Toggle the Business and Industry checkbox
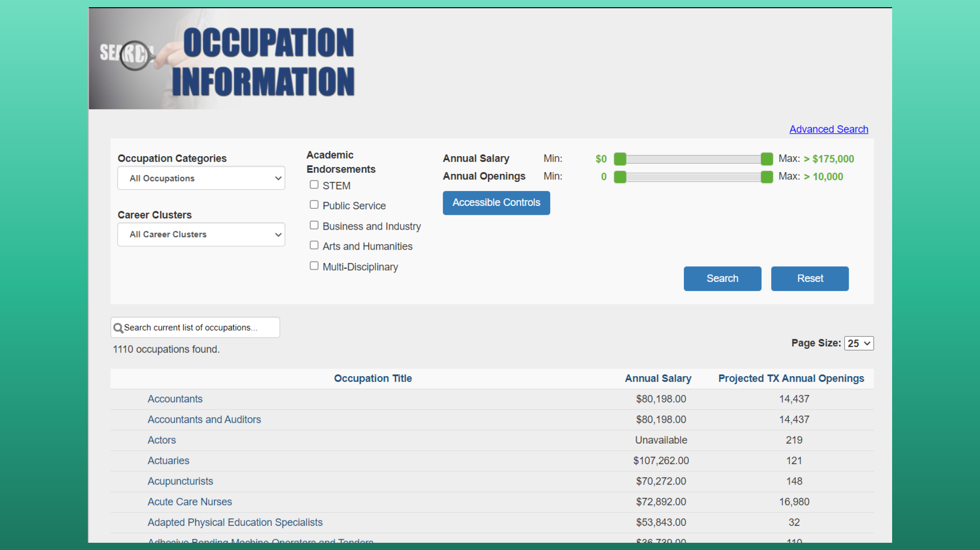This screenshot has height=550, width=980. (313, 226)
